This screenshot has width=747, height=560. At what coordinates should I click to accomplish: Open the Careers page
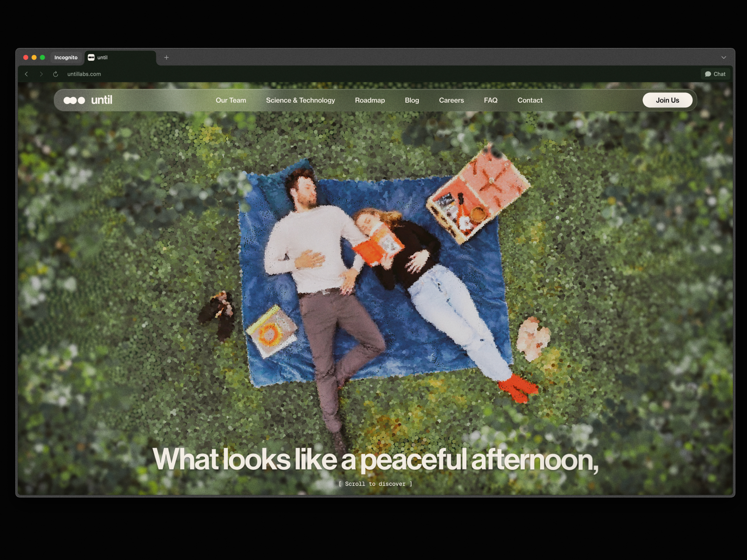coord(451,100)
